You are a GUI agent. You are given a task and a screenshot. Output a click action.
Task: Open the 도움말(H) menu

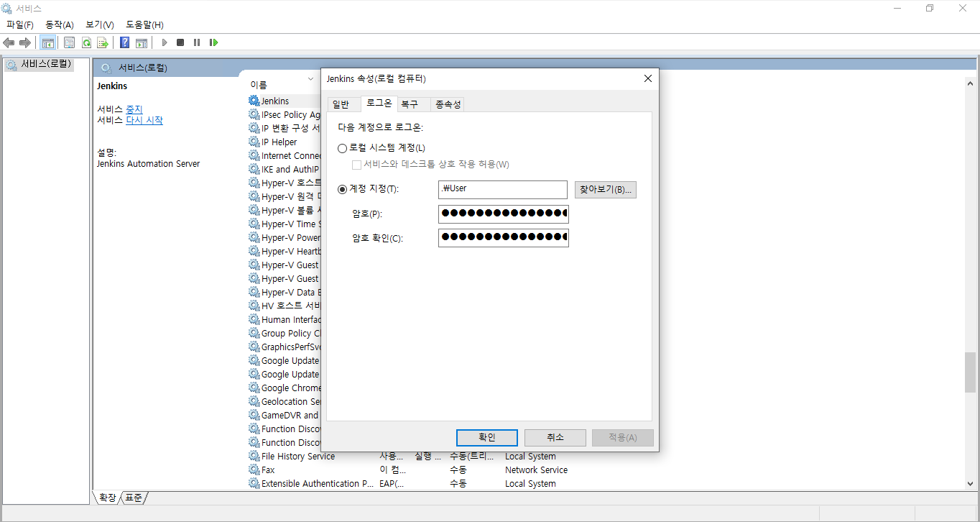coord(145,24)
